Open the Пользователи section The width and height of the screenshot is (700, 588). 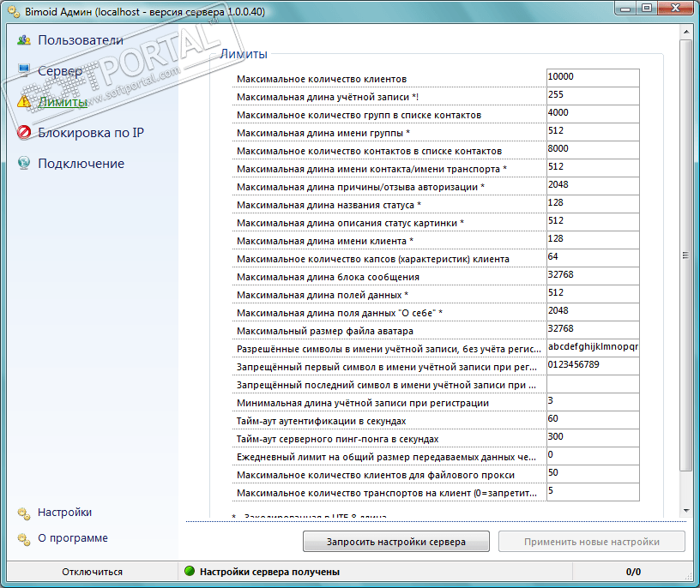point(81,40)
